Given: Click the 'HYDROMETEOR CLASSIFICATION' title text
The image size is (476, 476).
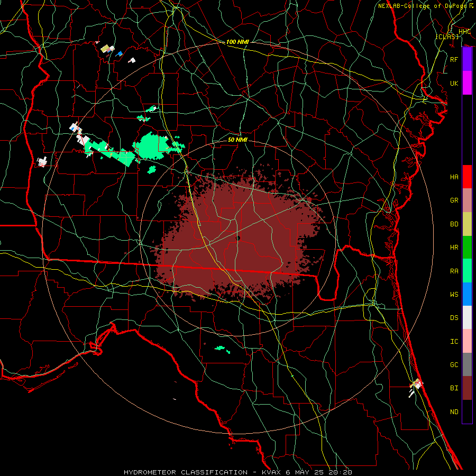Looking at the screenshot, I should pos(186,472).
